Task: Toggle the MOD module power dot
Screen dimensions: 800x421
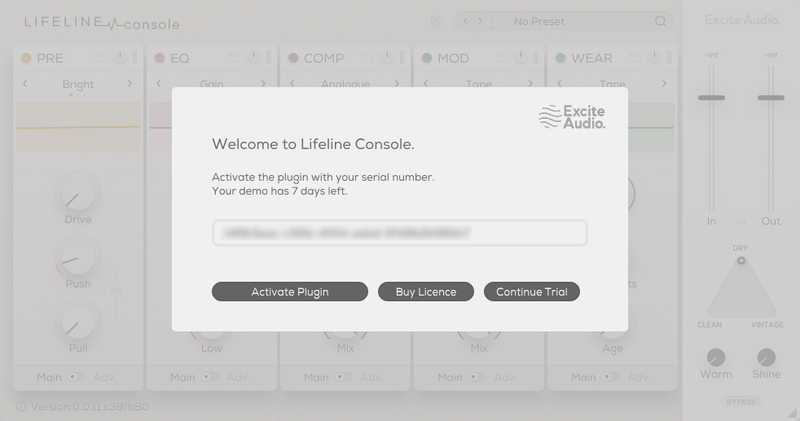Action: pos(427,58)
